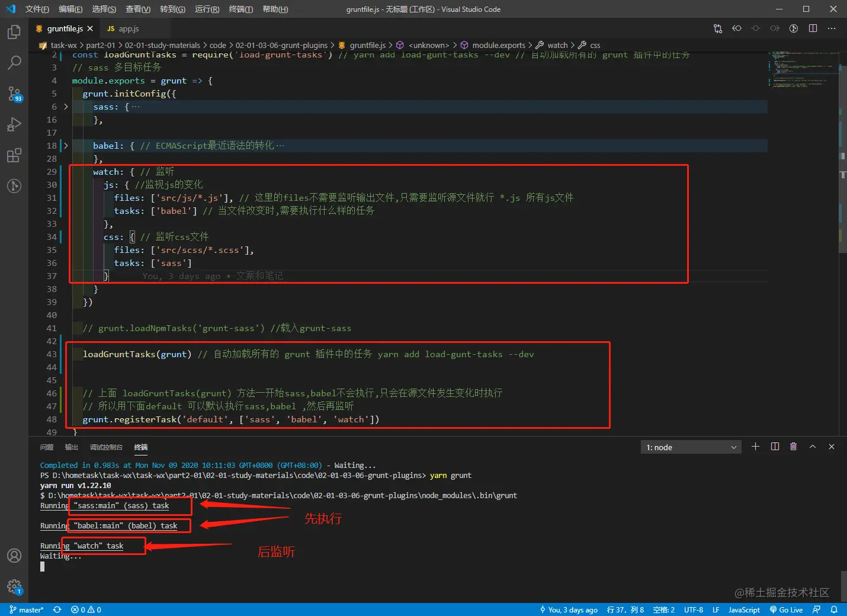
Task: Open the watch breadcrumb symbol
Action: [557, 45]
